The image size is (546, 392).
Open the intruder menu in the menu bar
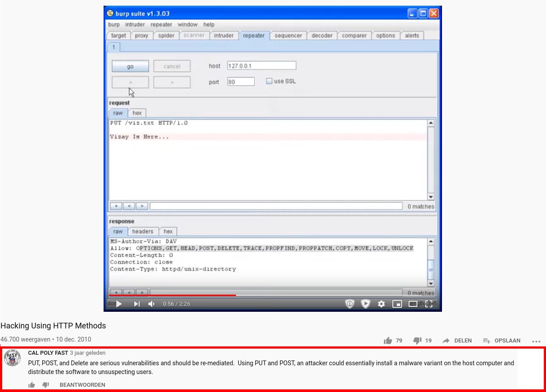coord(135,25)
